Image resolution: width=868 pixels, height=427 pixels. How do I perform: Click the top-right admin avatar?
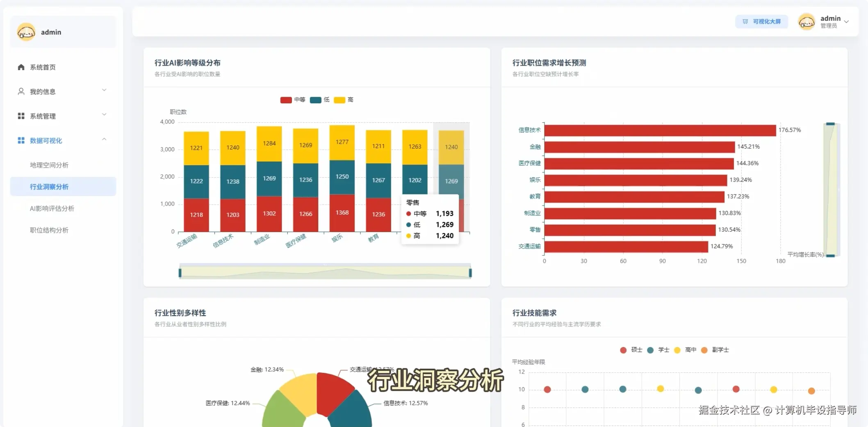(806, 22)
